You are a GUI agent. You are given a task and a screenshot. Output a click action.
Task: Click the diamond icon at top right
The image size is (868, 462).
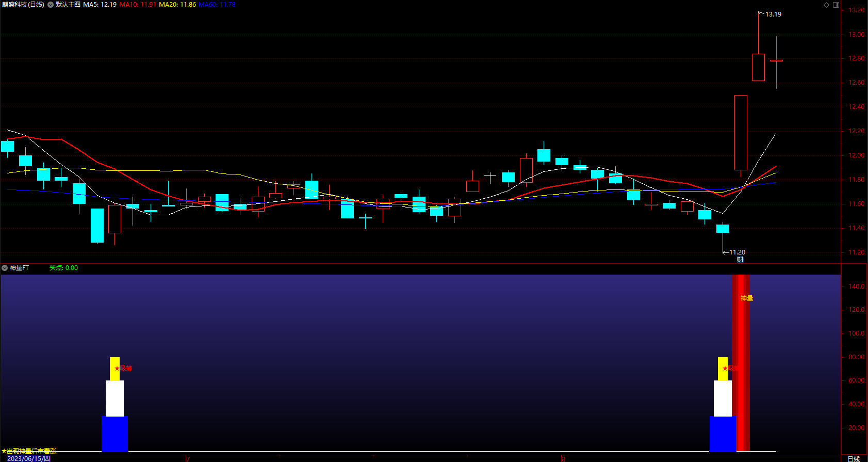point(827,5)
